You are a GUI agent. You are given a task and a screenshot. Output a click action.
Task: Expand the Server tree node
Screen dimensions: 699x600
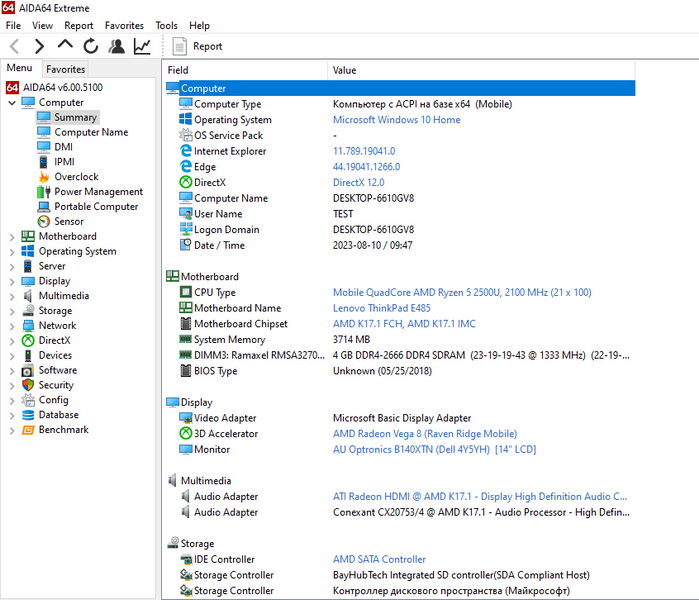(12, 267)
